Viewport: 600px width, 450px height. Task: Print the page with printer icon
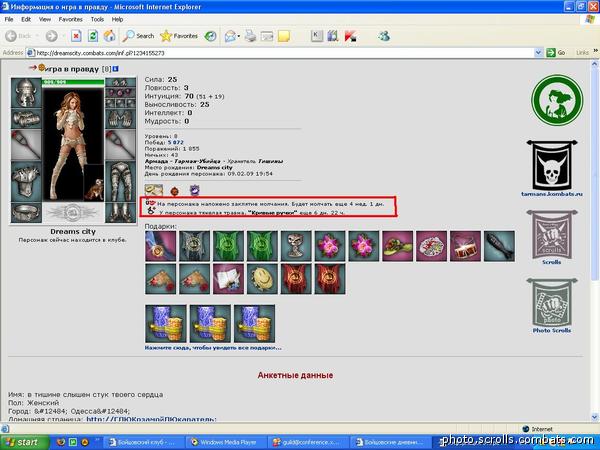tap(250, 36)
